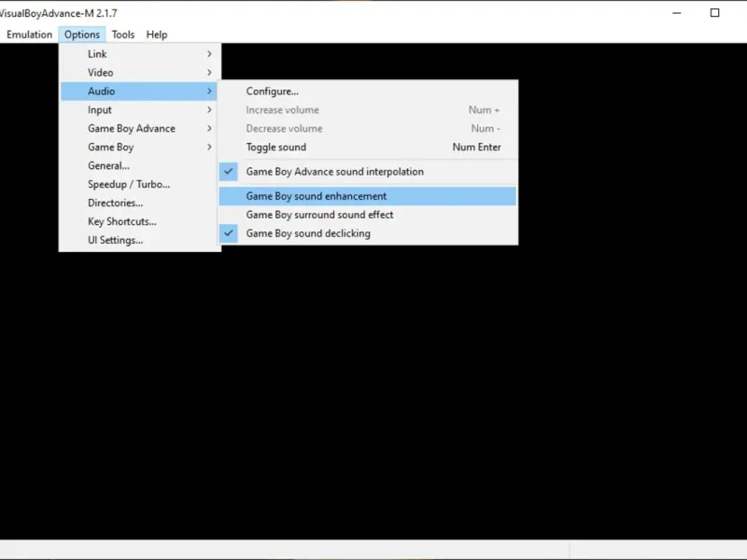Click the Game Boy row chevron

(209, 147)
